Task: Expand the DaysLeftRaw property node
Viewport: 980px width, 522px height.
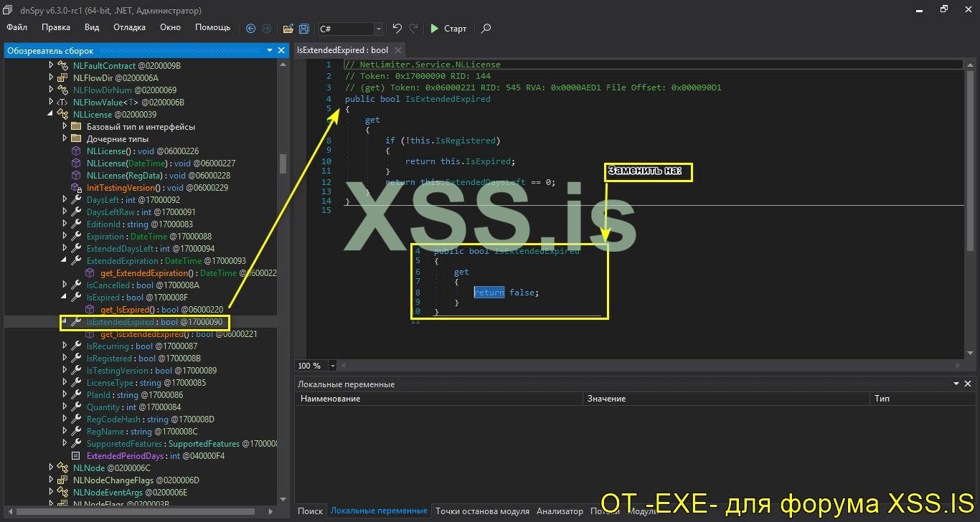Action: point(65,212)
